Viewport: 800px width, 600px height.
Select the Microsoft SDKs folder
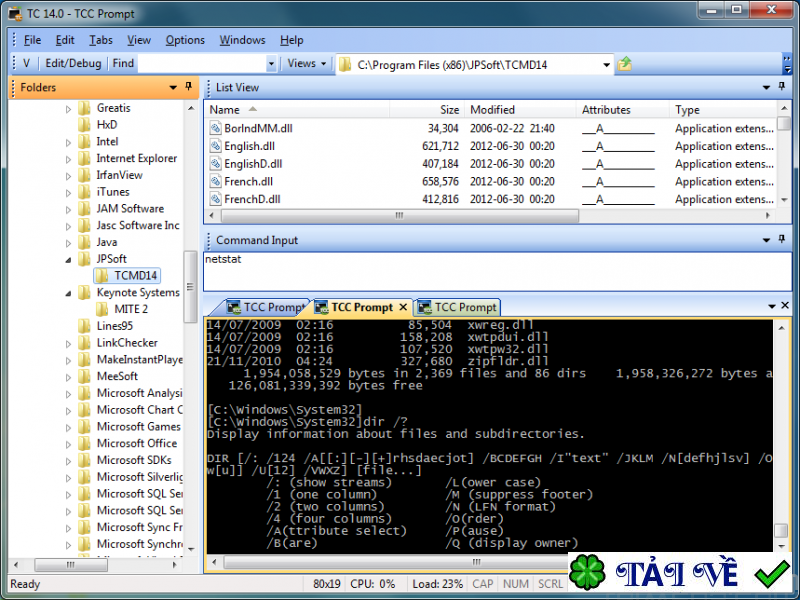(134, 460)
